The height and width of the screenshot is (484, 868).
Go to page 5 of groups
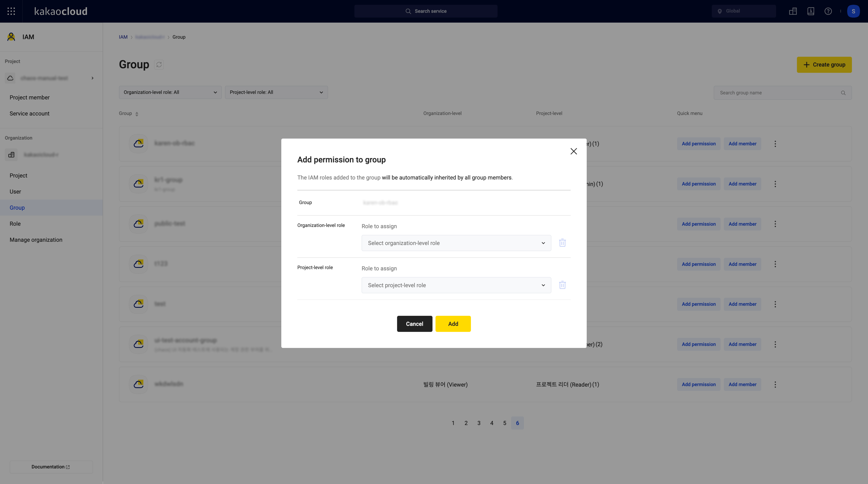[x=504, y=423]
